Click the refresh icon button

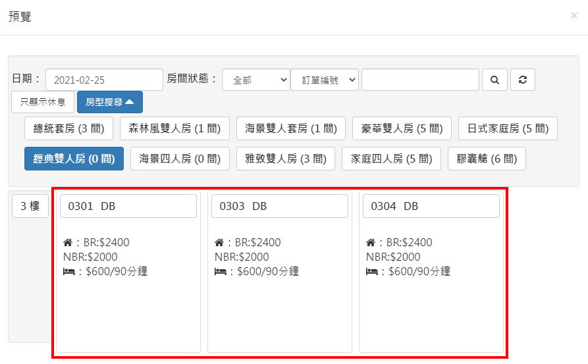coord(523,80)
